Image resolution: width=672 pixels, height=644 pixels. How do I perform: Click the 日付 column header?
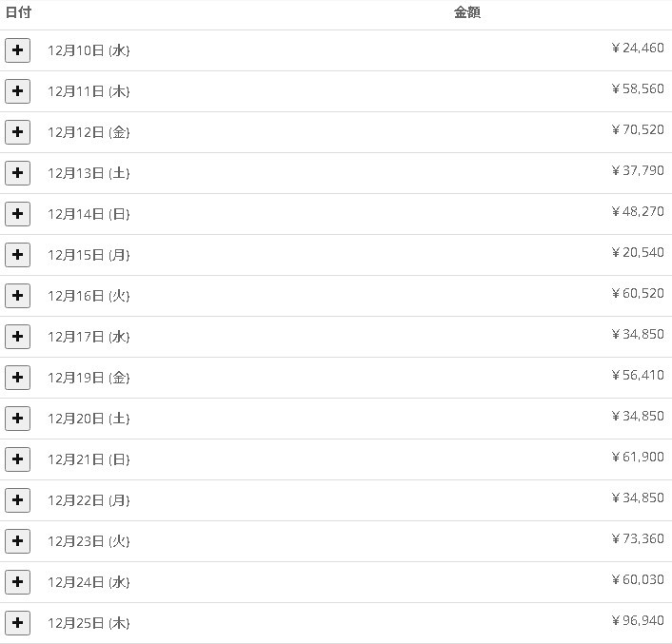(x=18, y=13)
